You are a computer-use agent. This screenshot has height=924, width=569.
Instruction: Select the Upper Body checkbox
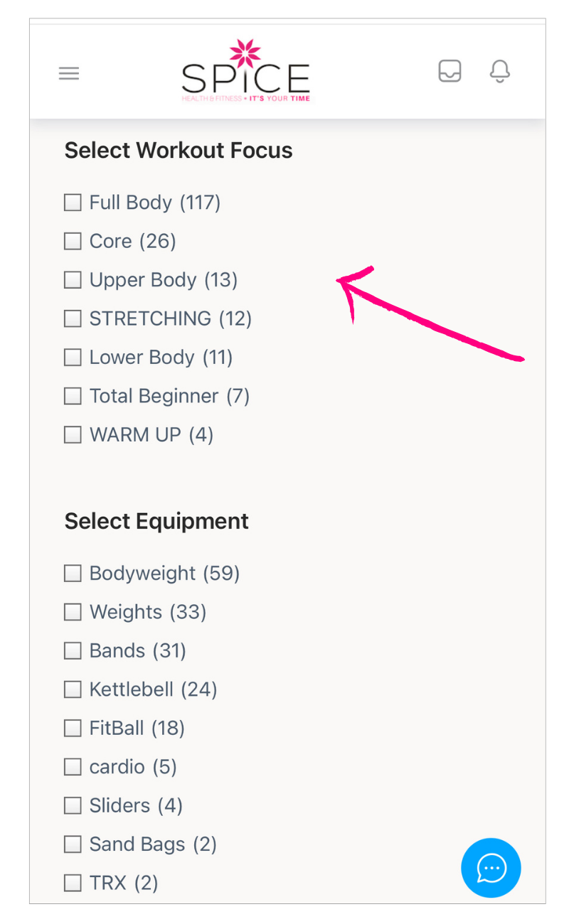point(73,280)
